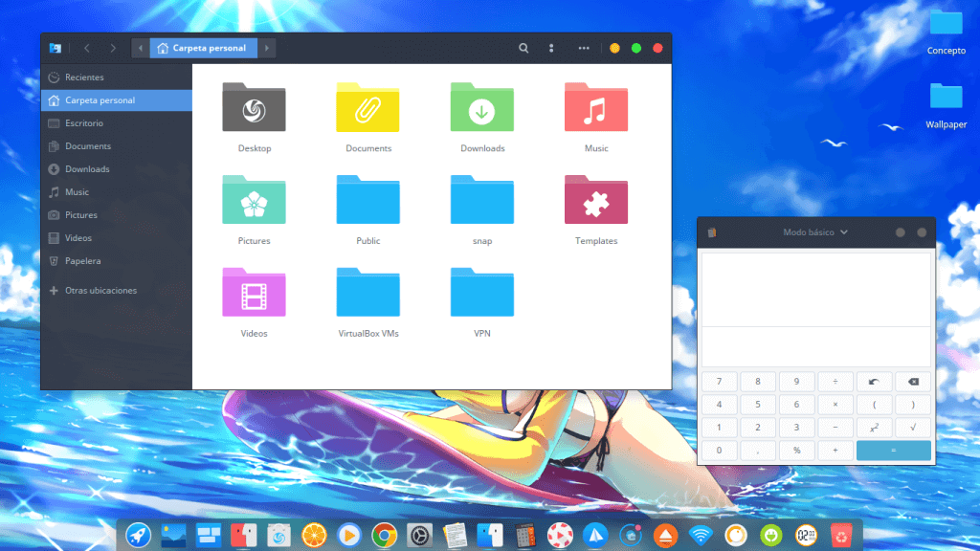Click the calculator equals button
This screenshot has width=980, height=551.
pos(893,451)
